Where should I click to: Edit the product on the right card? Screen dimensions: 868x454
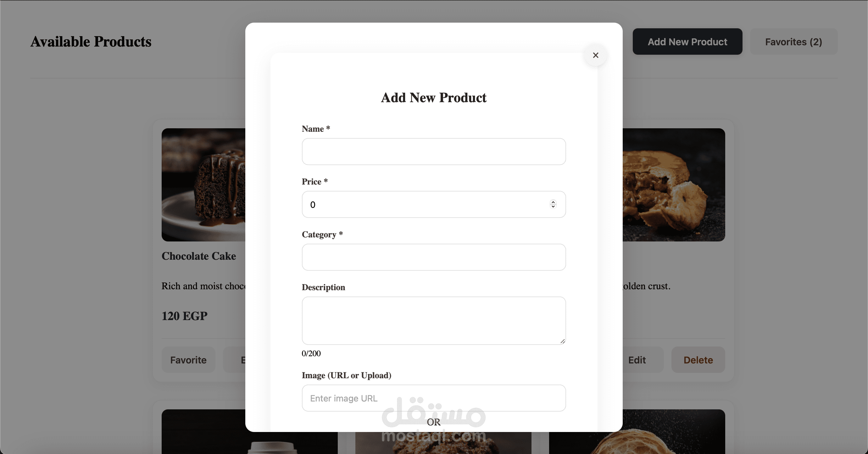pos(637,360)
